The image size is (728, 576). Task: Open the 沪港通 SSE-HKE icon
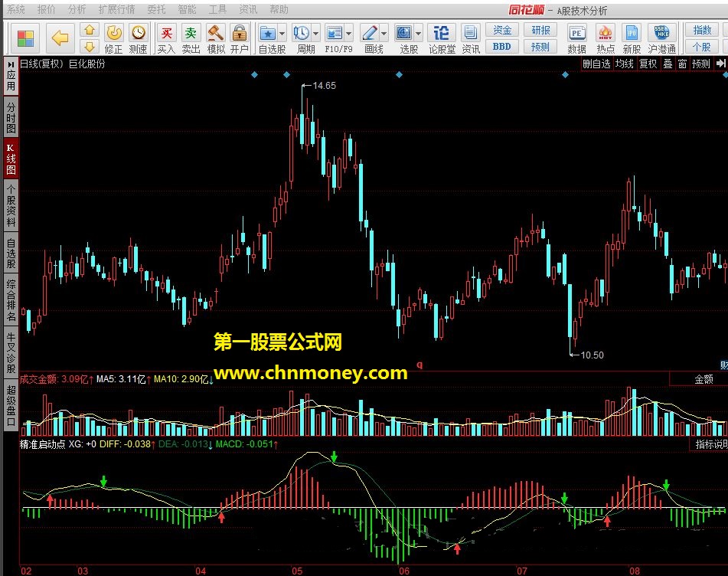pos(661,38)
